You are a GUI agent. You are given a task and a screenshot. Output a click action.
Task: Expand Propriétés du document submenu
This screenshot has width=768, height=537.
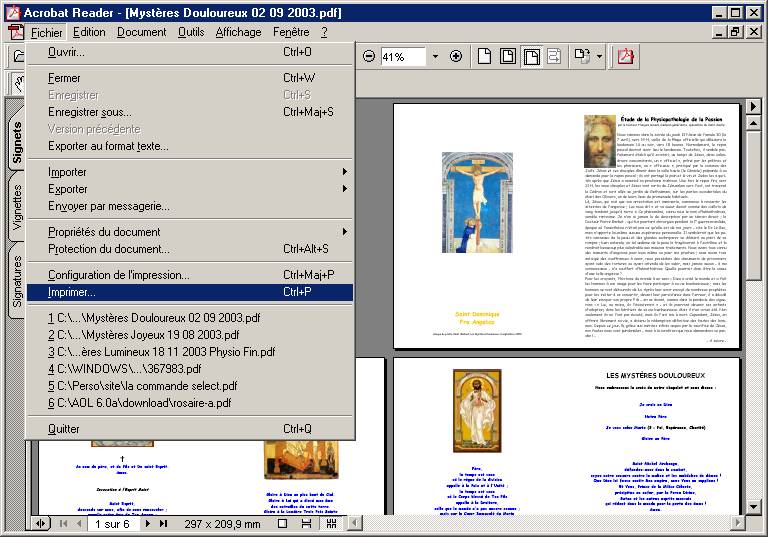pyautogui.click(x=190, y=232)
